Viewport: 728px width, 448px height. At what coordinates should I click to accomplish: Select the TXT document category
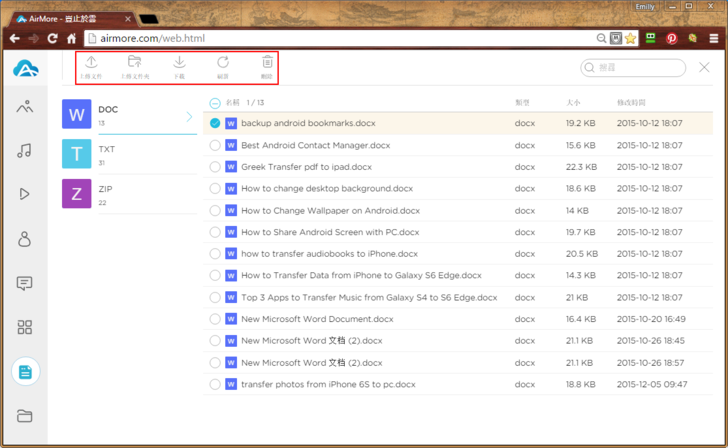point(128,156)
